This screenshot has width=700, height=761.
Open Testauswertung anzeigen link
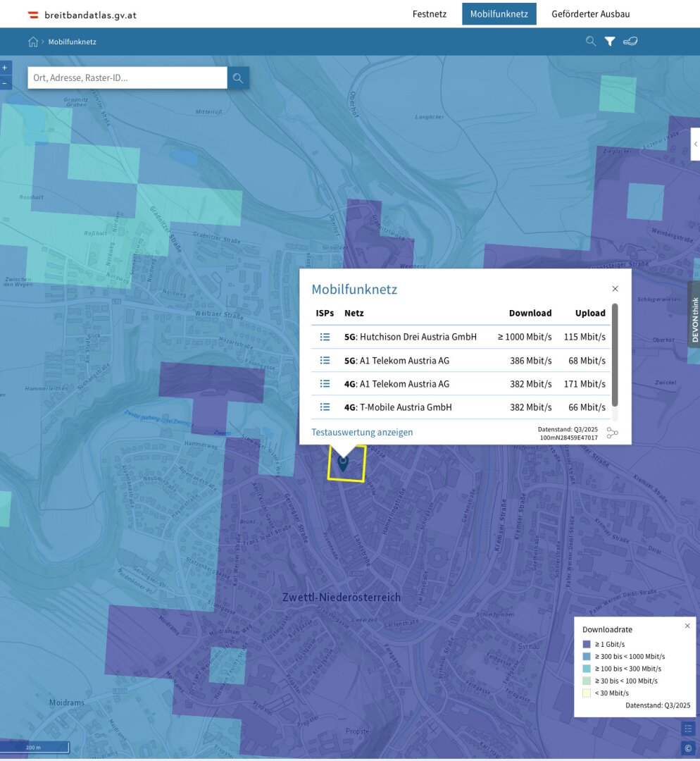[362, 432]
